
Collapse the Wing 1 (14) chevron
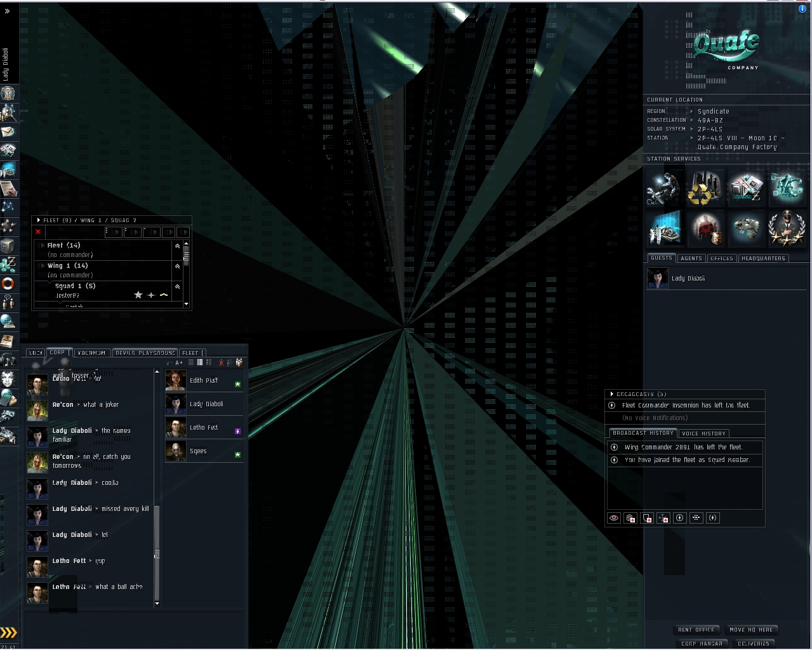(x=177, y=267)
